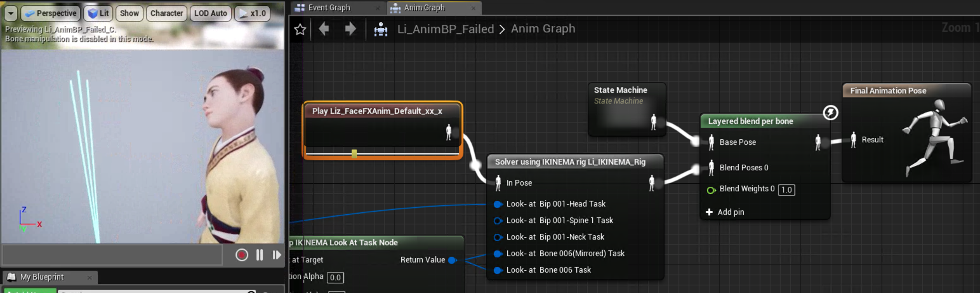
Task: Edit the Blend Weights 0 value field
Action: [786, 189]
